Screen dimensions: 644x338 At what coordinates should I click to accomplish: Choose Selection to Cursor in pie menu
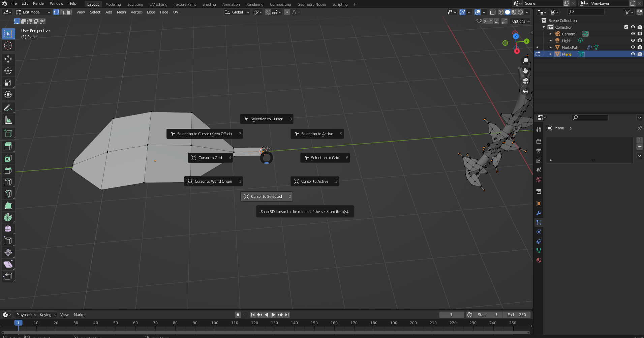267,119
